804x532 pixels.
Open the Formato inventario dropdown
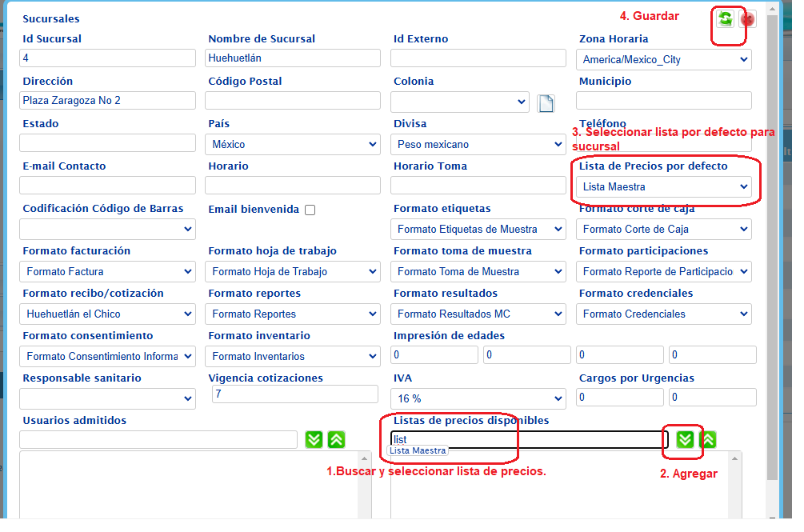point(292,356)
